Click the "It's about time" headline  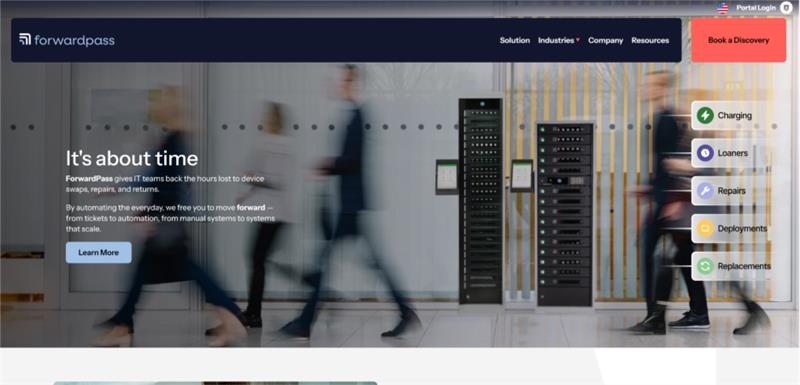click(132, 159)
